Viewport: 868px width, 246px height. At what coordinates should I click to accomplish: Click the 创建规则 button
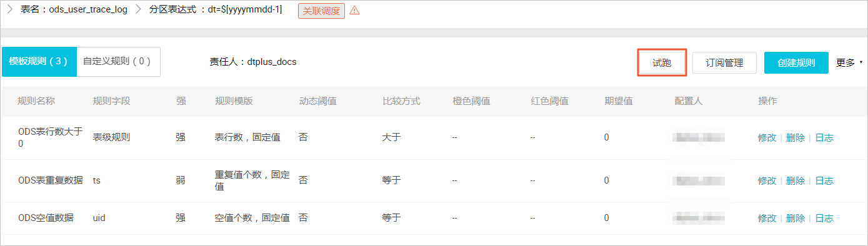[796, 62]
